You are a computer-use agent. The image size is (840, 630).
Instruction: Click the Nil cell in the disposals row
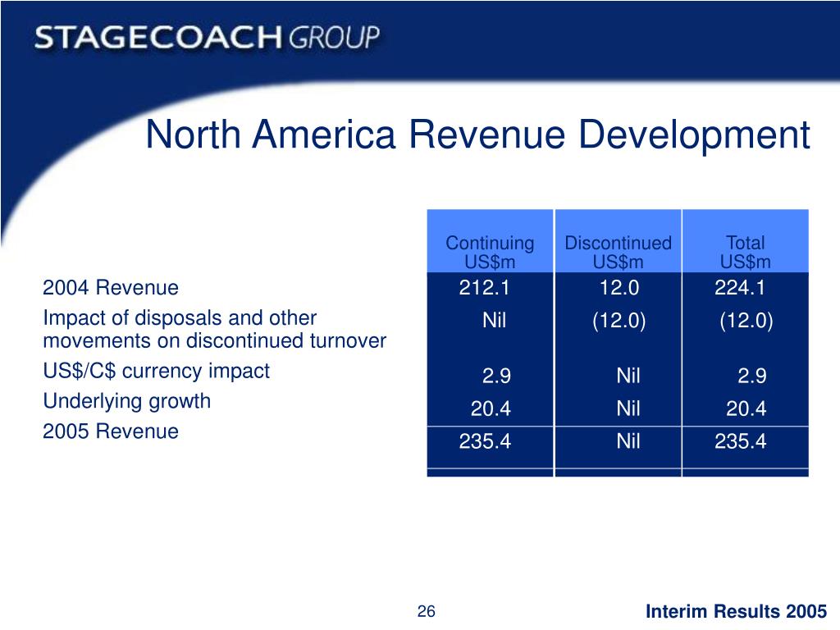pyautogui.click(x=494, y=321)
